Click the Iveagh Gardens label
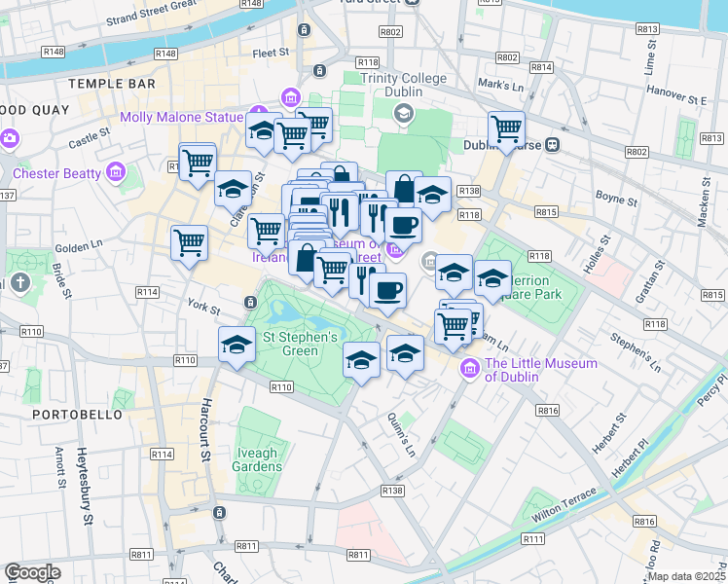The image size is (728, 584). click(257, 459)
